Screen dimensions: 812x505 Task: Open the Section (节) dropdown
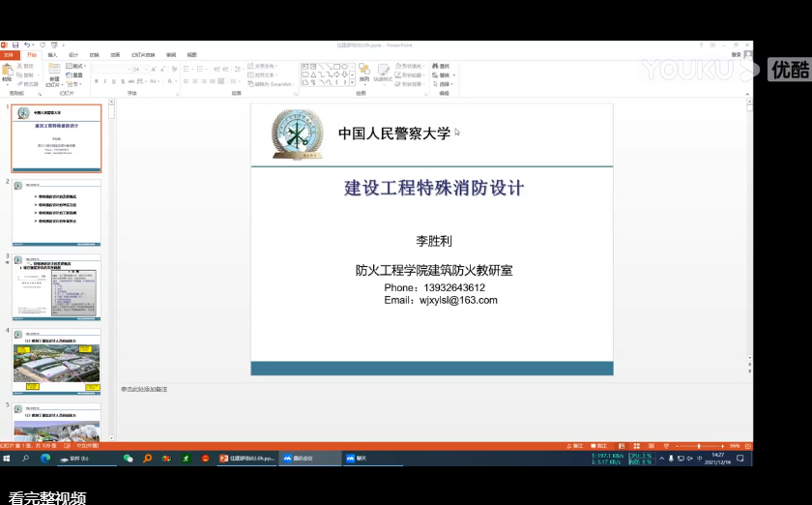click(74, 84)
